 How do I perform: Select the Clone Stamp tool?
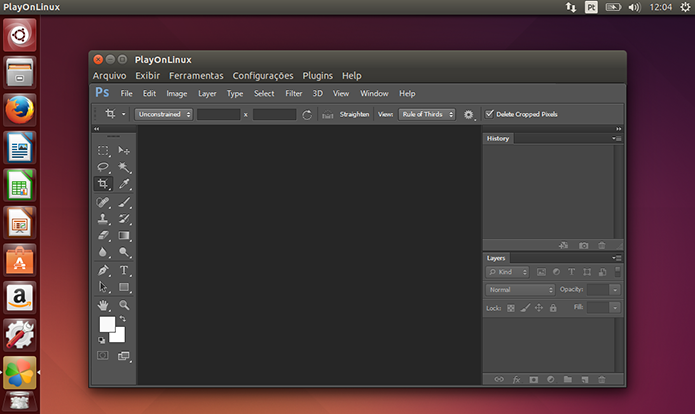103,219
